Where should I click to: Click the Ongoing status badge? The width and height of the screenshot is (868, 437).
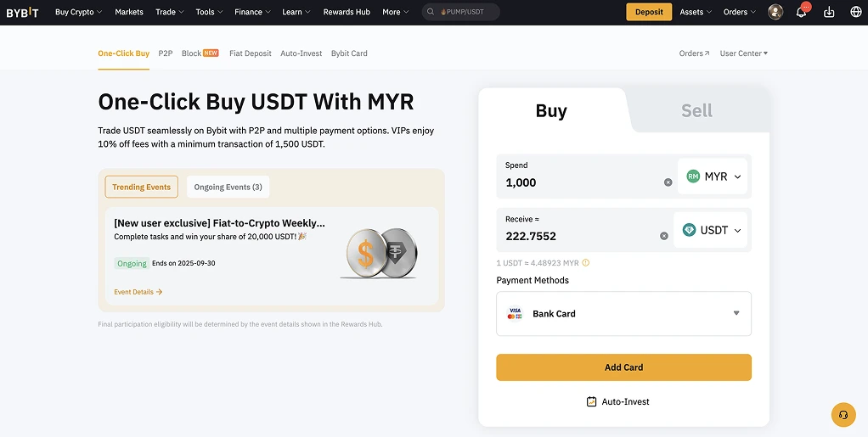pos(132,263)
